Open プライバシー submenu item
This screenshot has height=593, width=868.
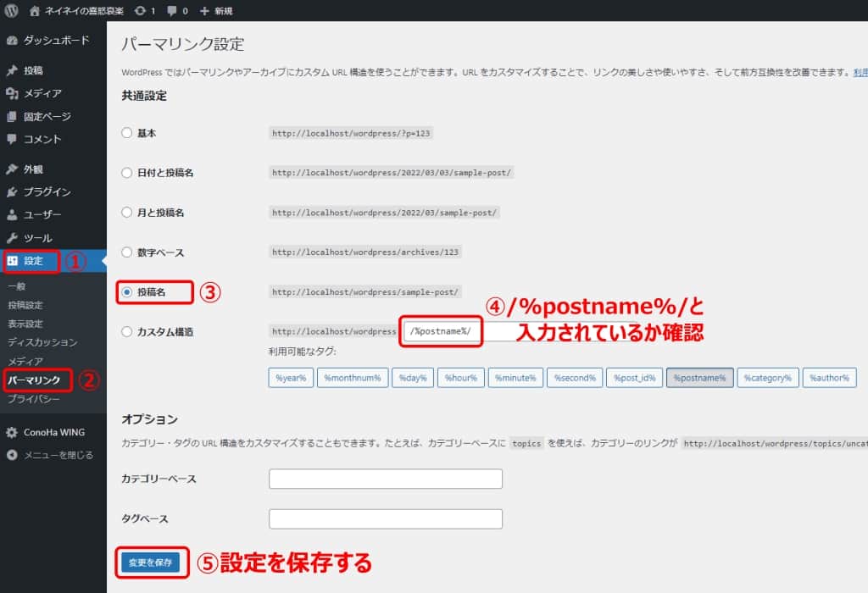[x=34, y=399]
